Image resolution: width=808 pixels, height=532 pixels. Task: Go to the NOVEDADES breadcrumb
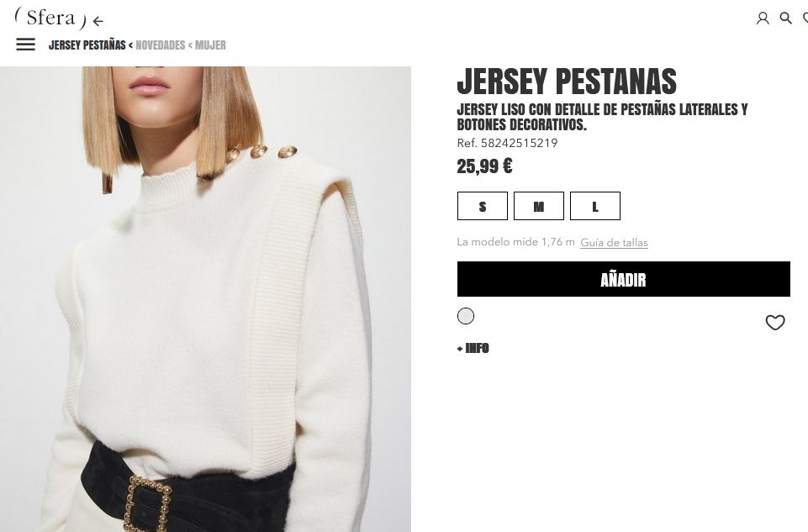(160, 45)
